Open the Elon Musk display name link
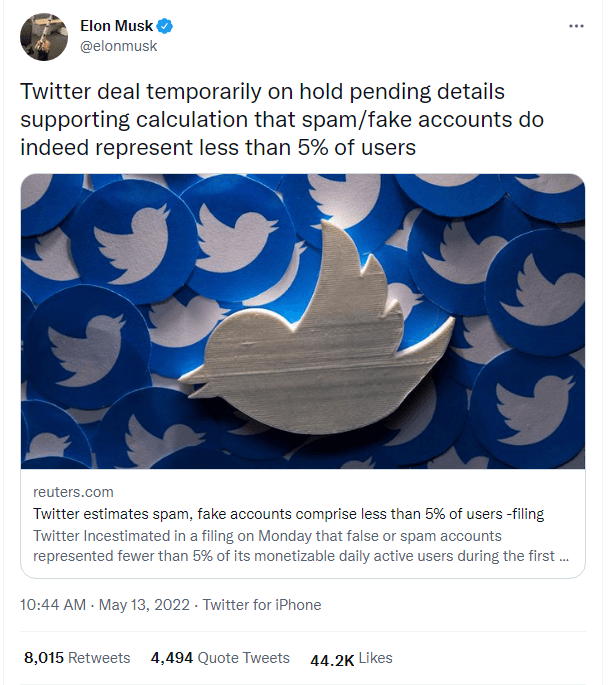The height and width of the screenshot is (685, 608). [116, 27]
